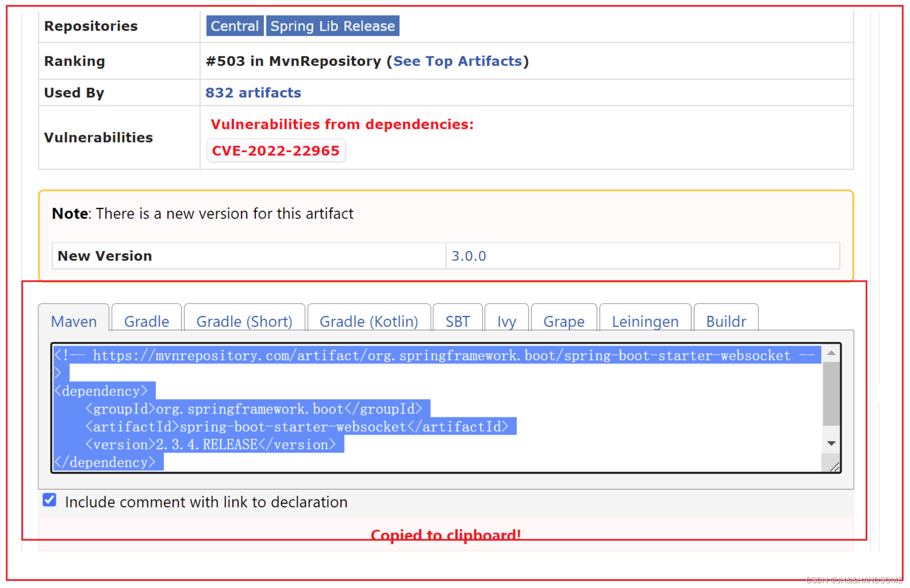
Task: Click the '#503 in MvnRepository' text
Action: click(293, 61)
